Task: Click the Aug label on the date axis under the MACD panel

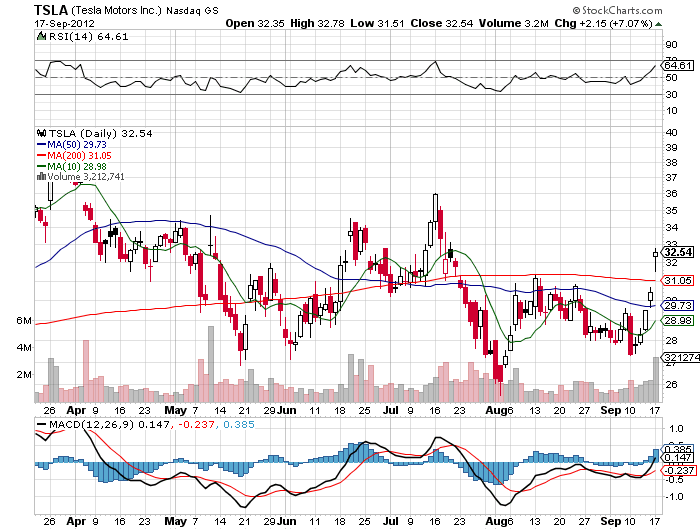Action: tap(495, 521)
